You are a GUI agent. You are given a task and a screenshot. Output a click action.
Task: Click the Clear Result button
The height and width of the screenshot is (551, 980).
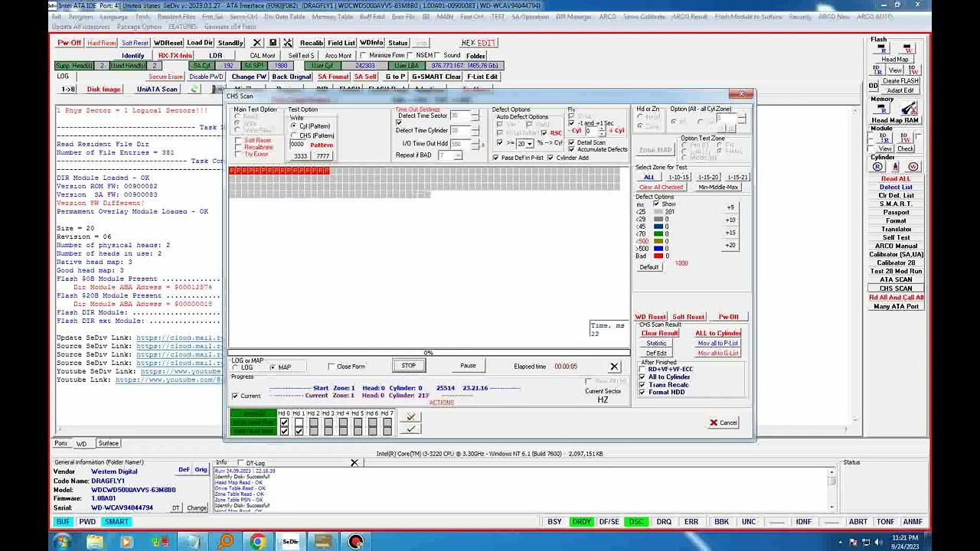tap(659, 334)
